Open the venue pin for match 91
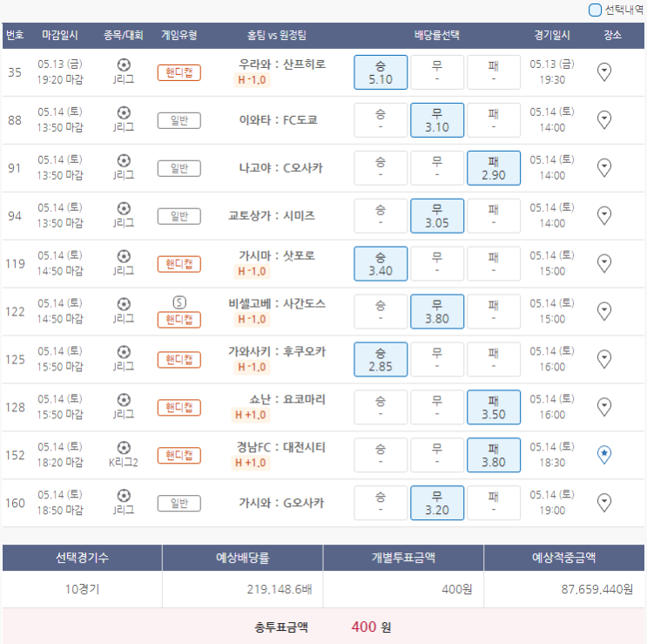Screen dimensions: 647x644 tap(604, 167)
